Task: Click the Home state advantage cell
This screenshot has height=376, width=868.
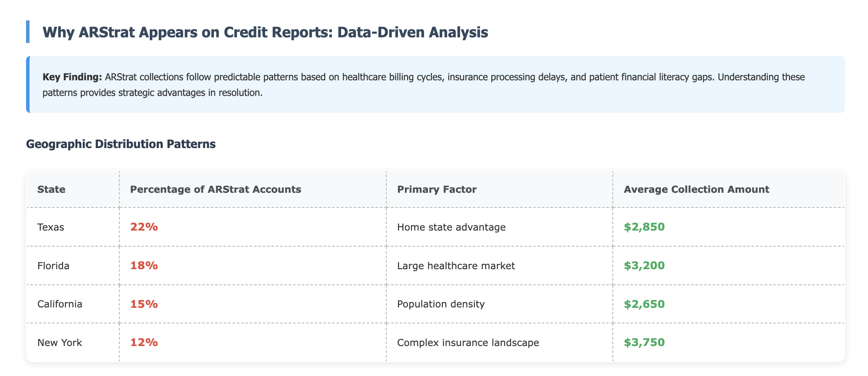Action: pyautogui.click(x=500, y=227)
